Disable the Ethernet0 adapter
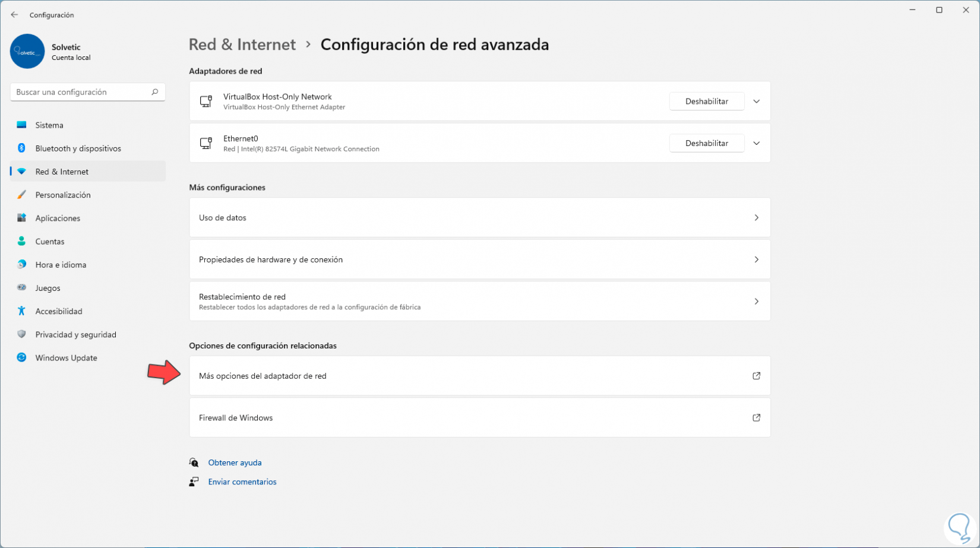 click(706, 143)
